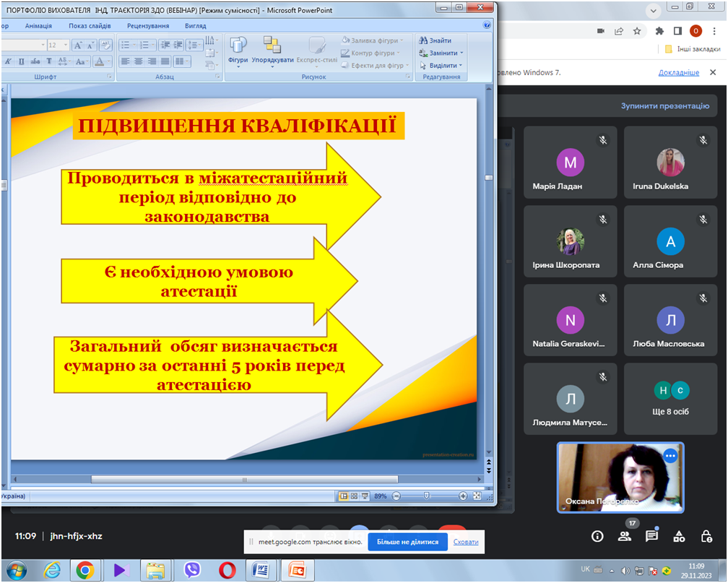This screenshot has width=728, height=583.
Task: Toggle strikethrough formatting
Action: pos(35,61)
